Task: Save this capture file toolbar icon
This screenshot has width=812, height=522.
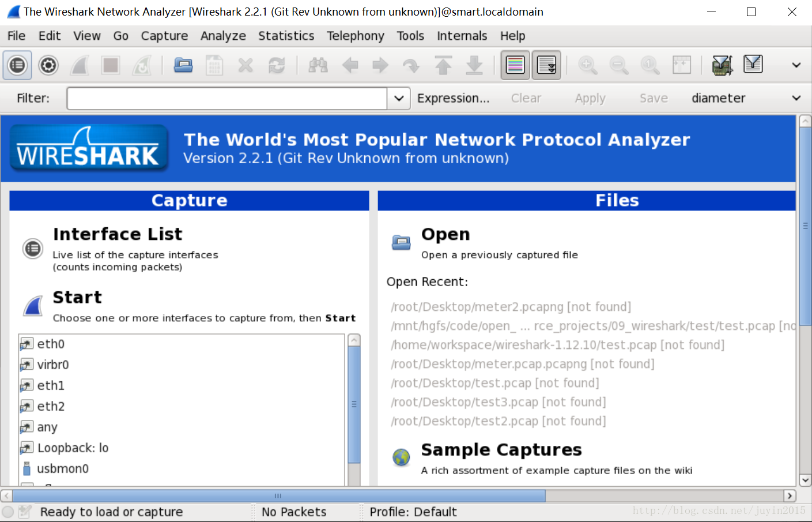Action: click(x=214, y=65)
